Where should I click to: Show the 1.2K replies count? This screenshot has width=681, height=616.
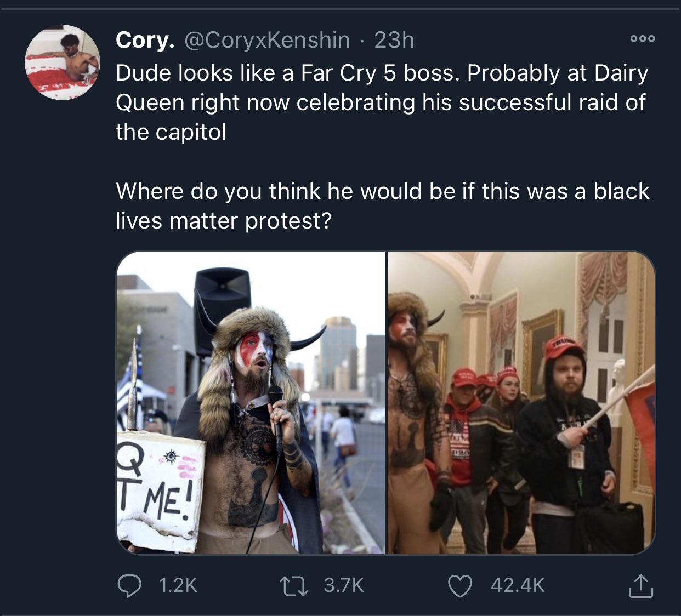178,585
